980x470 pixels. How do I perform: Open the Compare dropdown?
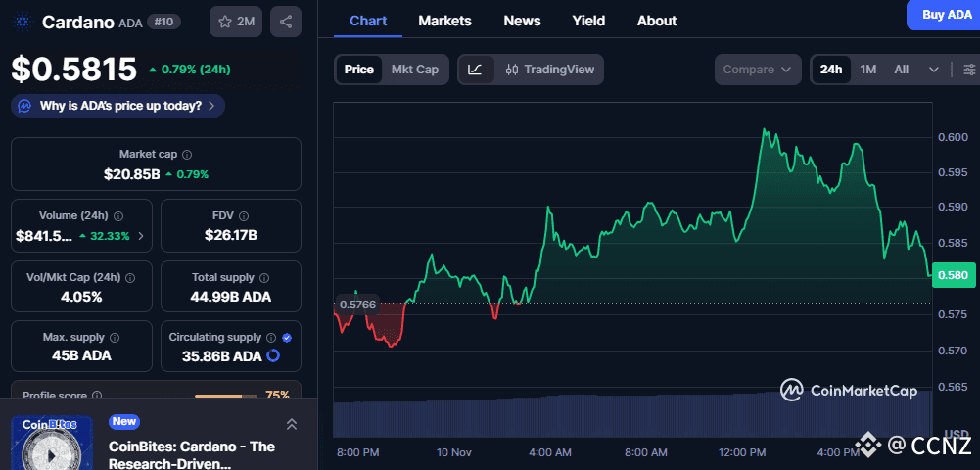(x=758, y=70)
